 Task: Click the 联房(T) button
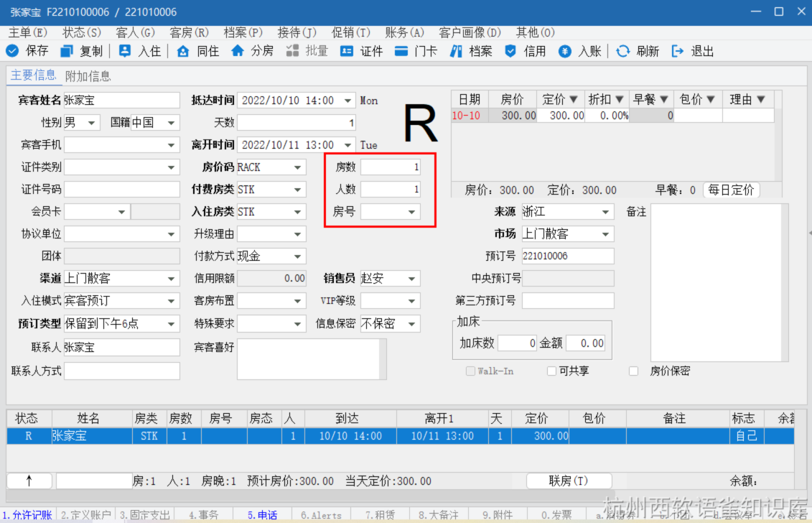pos(569,481)
